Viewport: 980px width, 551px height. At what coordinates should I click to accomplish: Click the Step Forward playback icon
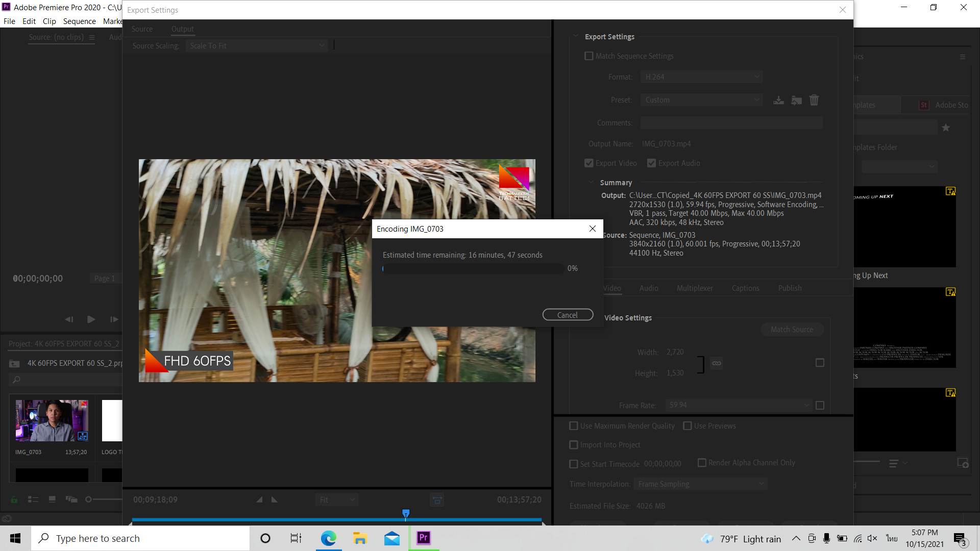[x=114, y=319]
